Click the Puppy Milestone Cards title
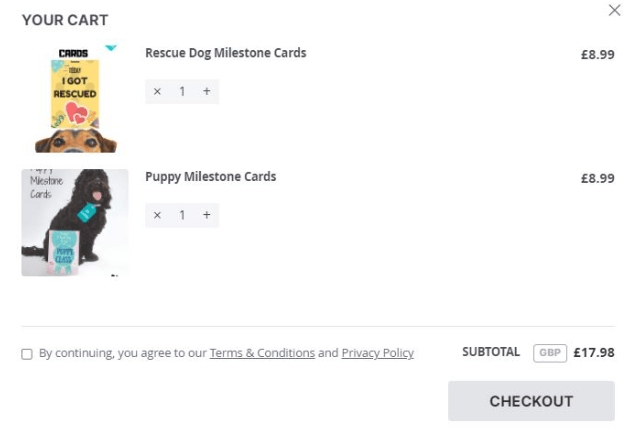The height and width of the screenshot is (429, 634). [210, 177]
